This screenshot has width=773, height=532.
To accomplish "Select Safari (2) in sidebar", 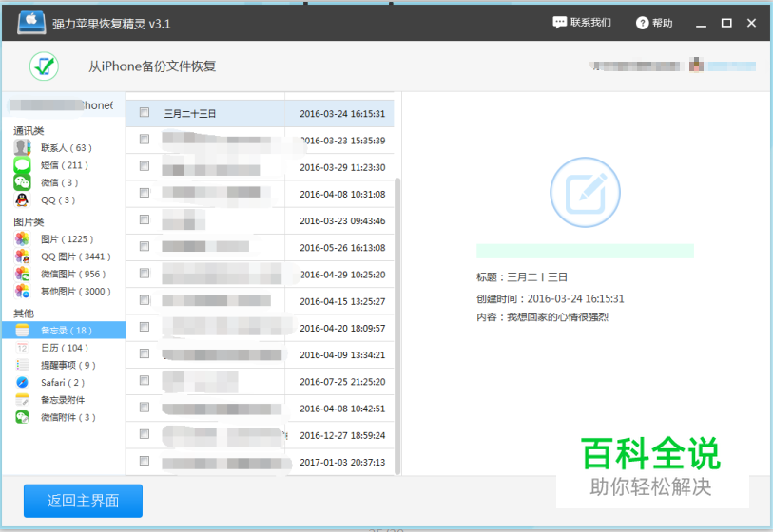I will pyautogui.click(x=63, y=382).
